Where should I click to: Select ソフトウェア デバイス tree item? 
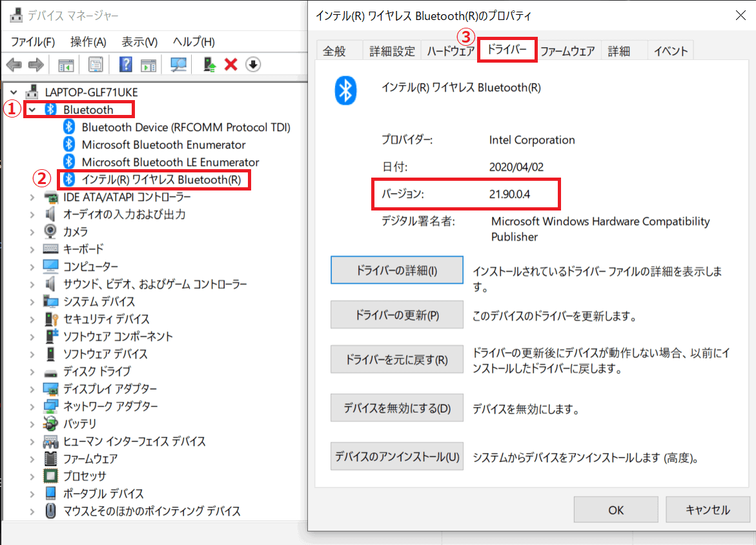tap(106, 353)
